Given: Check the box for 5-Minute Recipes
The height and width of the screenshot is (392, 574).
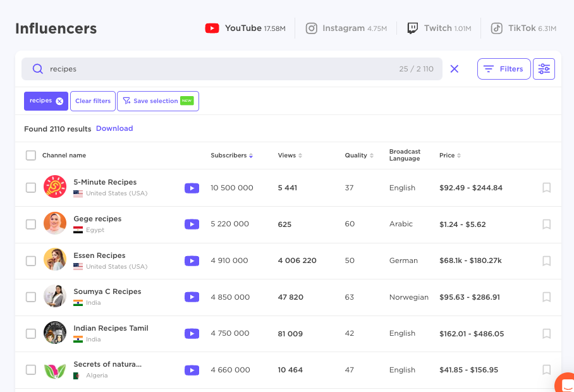Looking at the screenshot, I should (x=31, y=188).
